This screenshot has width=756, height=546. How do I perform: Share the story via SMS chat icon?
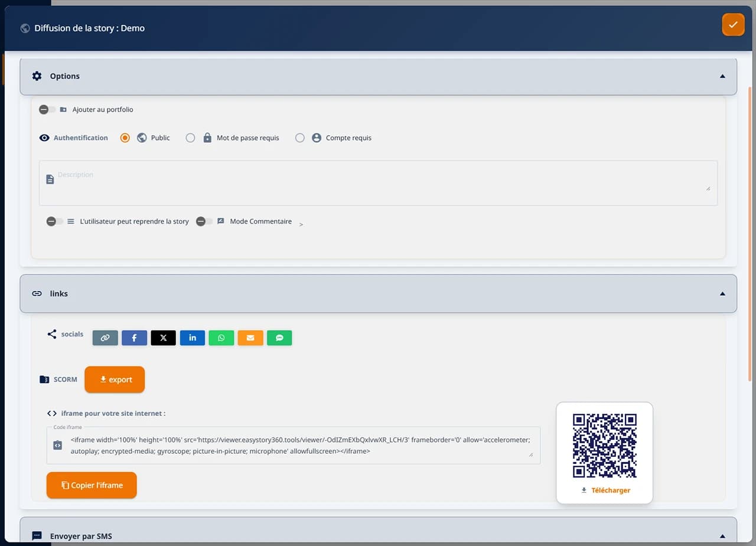[x=279, y=338]
